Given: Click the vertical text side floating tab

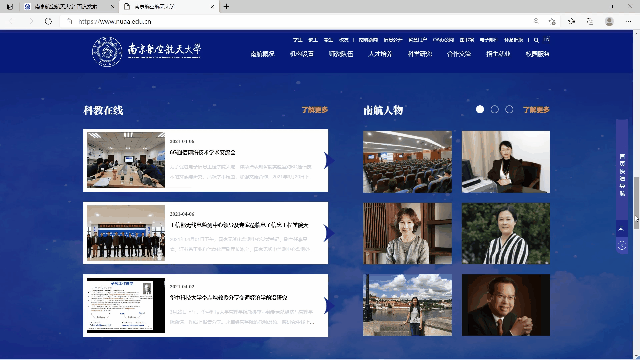Looking at the screenshot, I should point(622,170).
